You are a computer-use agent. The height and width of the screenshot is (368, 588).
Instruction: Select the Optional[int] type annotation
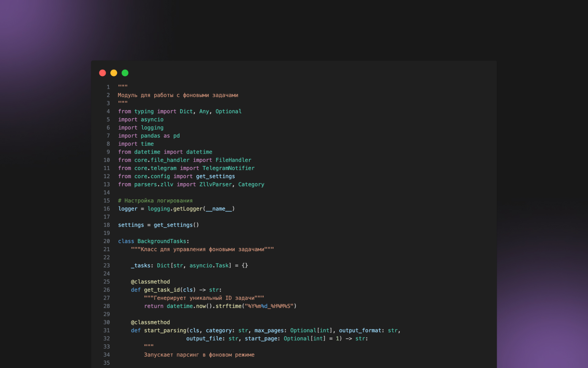[311, 330]
